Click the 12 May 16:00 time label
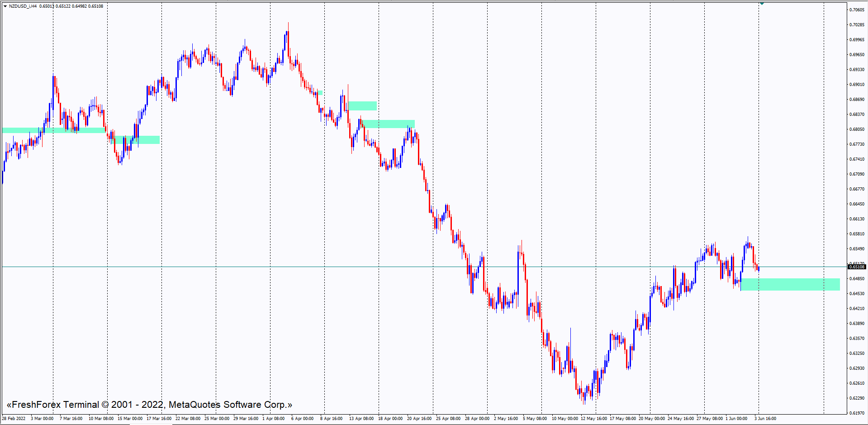Screen dimensions: 868x425 [594, 419]
